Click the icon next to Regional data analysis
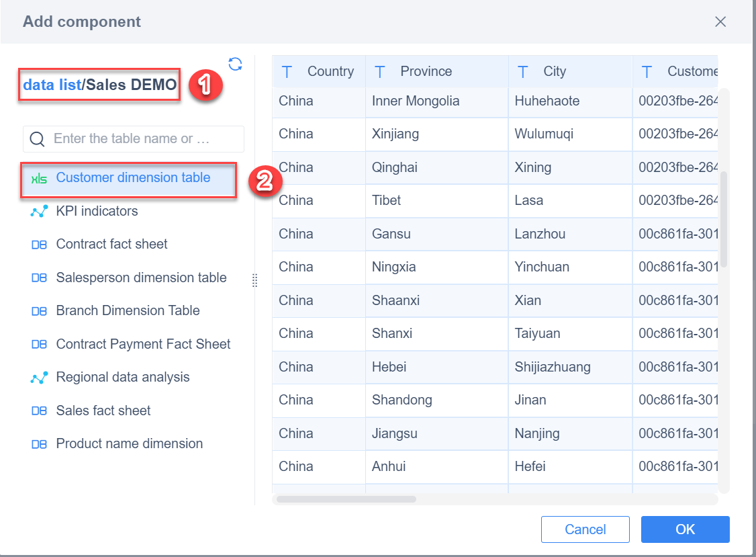 [x=39, y=378]
